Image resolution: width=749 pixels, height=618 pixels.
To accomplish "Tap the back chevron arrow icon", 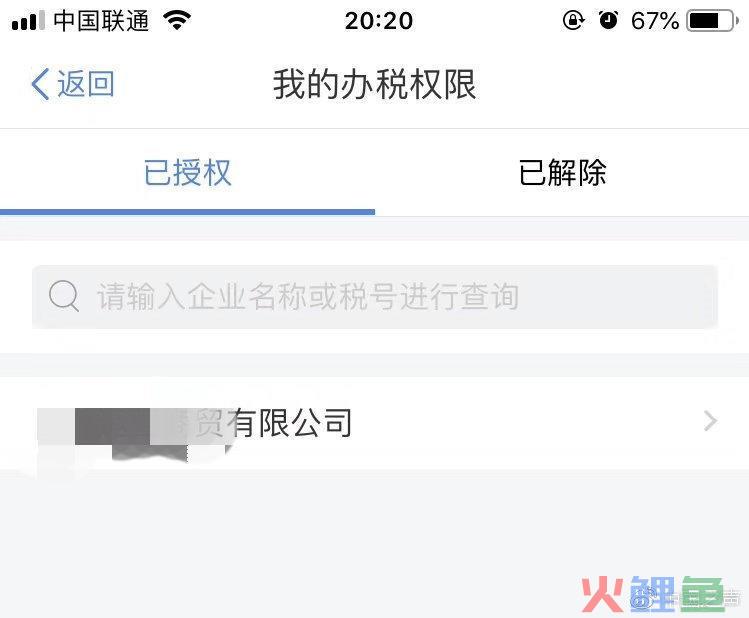I will 40,84.
